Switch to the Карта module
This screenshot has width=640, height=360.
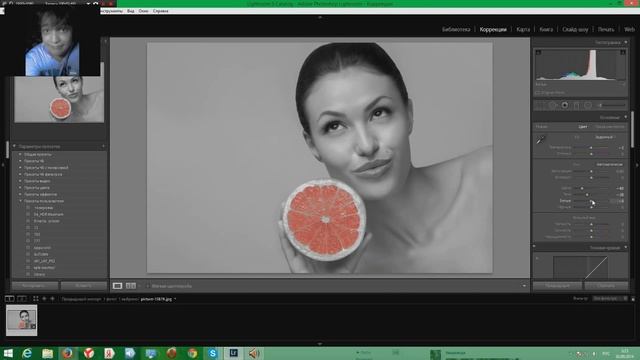tap(523, 29)
